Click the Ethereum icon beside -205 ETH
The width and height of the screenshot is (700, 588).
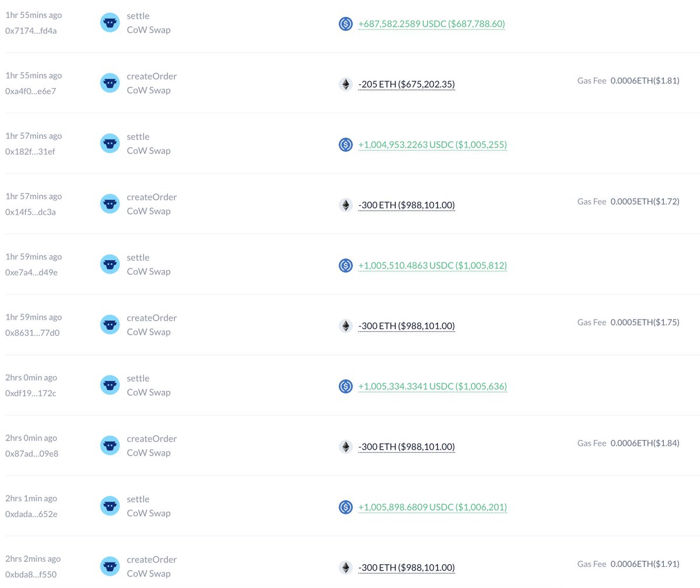coord(346,85)
